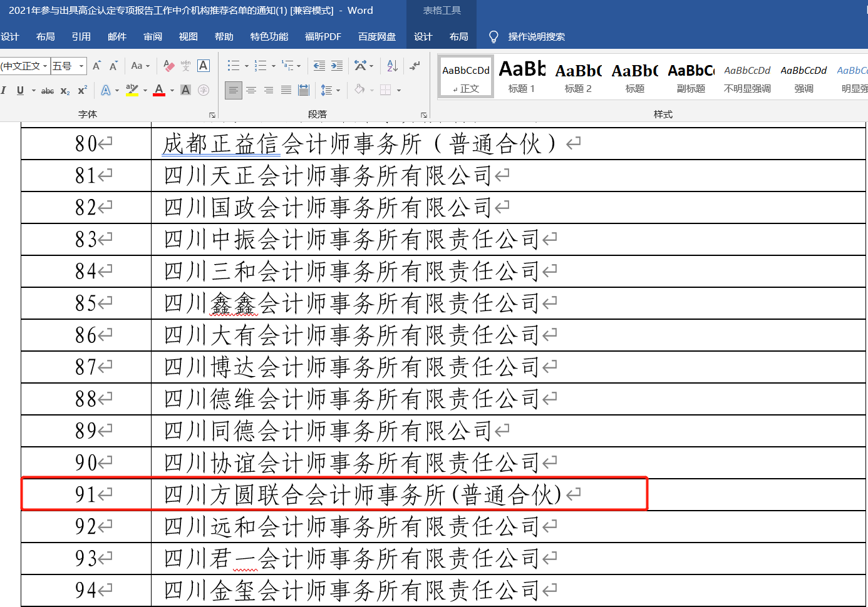Click the Bullets list icon
The image size is (868, 607).
tap(233, 66)
